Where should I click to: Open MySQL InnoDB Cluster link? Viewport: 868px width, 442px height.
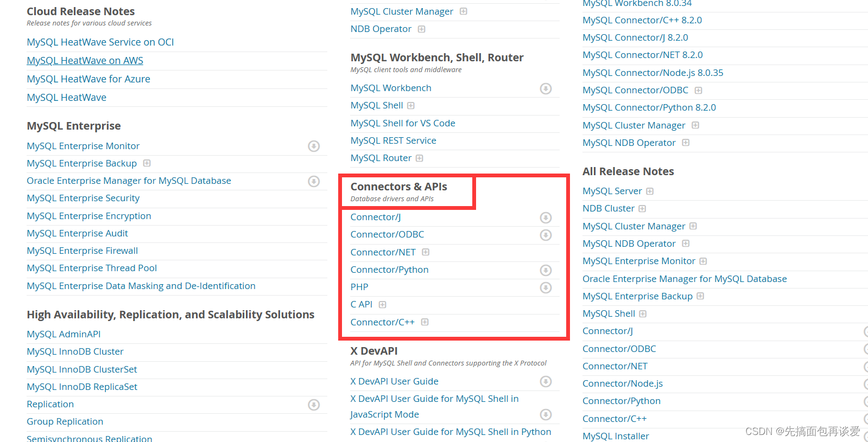click(x=75, y=351)
